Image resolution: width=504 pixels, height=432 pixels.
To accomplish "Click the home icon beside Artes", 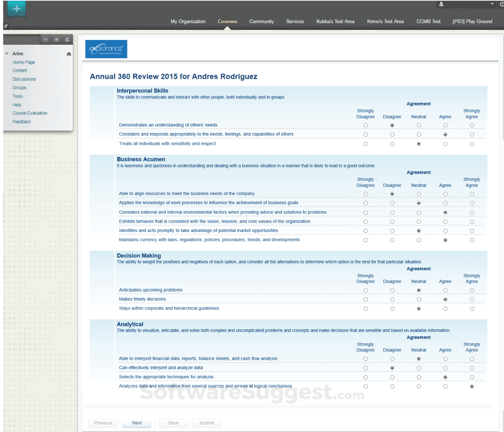I will pyautogui.click(x=69, y=53).
